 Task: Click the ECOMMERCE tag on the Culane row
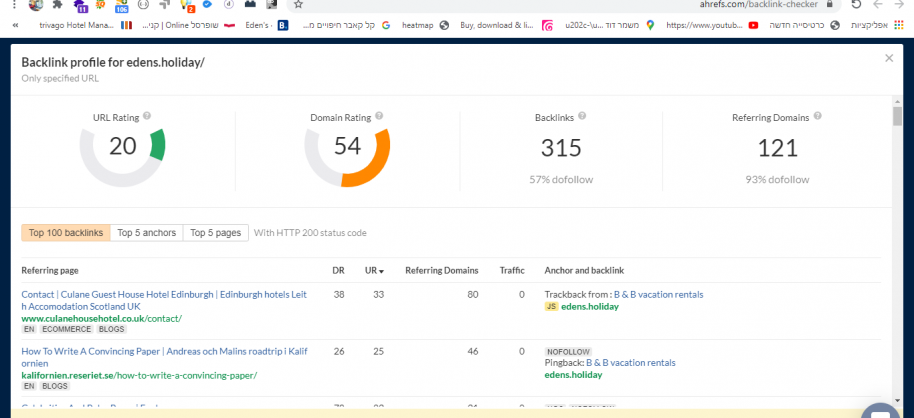(x=67, y=329)
